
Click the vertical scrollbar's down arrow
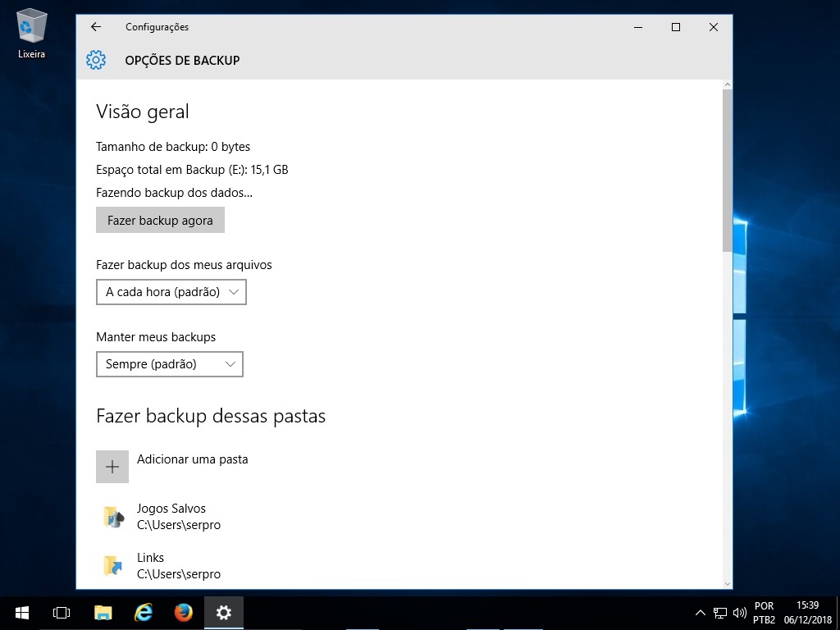[727, 583]
